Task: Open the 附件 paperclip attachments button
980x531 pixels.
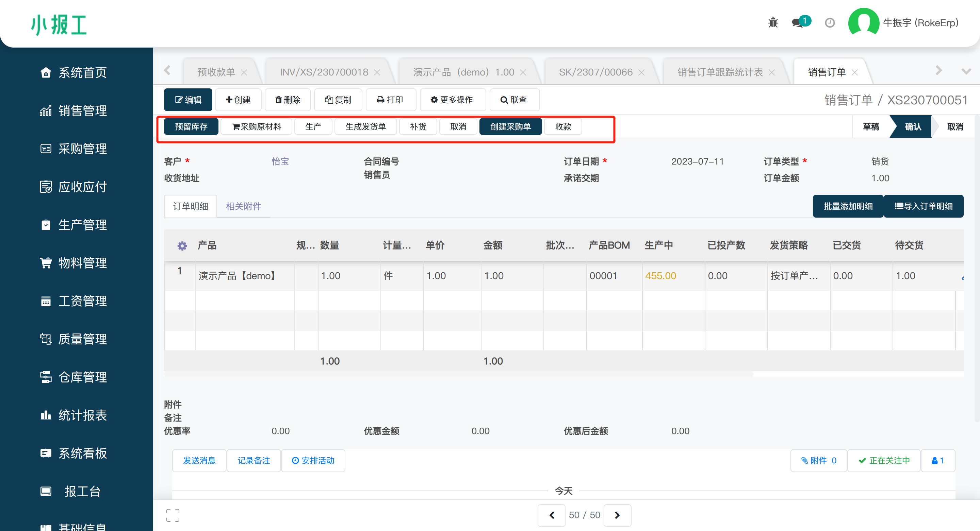Action: tap(819, 460)
